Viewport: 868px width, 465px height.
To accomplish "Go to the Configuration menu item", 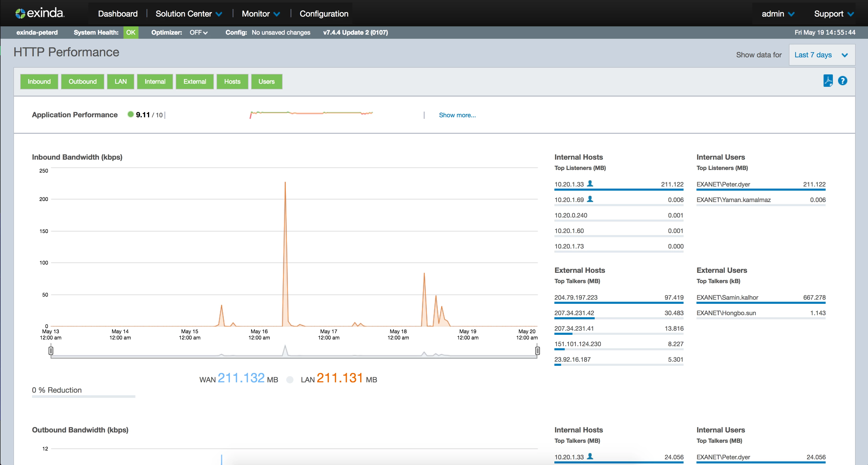I will pos(324,14).
